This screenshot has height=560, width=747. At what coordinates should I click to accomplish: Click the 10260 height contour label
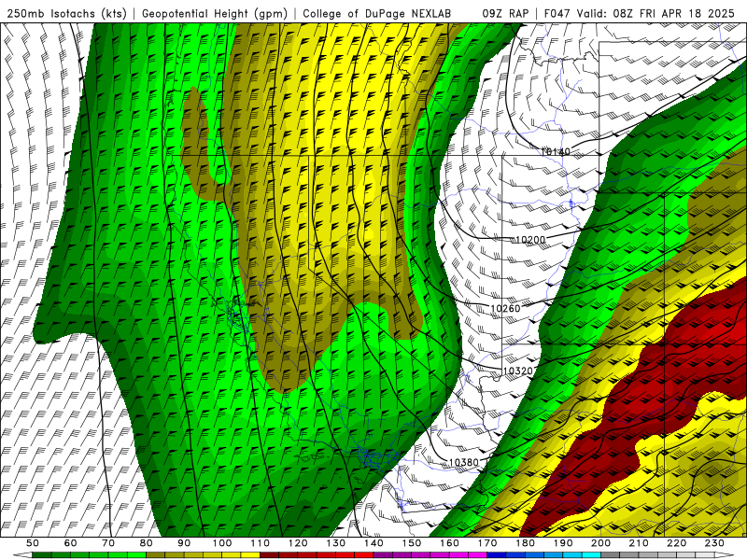click(505, 309)
